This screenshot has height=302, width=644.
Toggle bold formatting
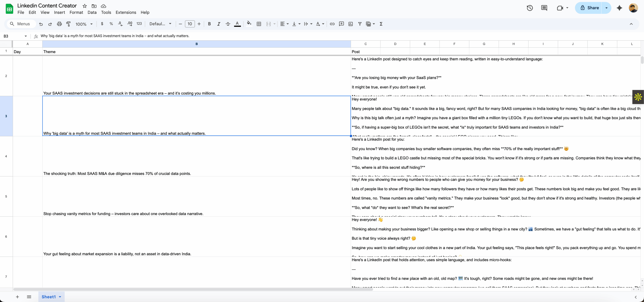[209, 24]
